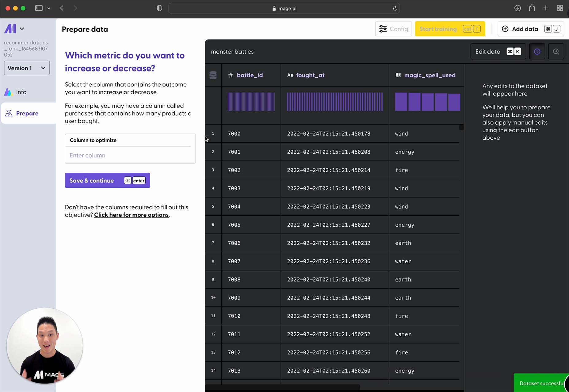Click the Add data button

(531, 29)
